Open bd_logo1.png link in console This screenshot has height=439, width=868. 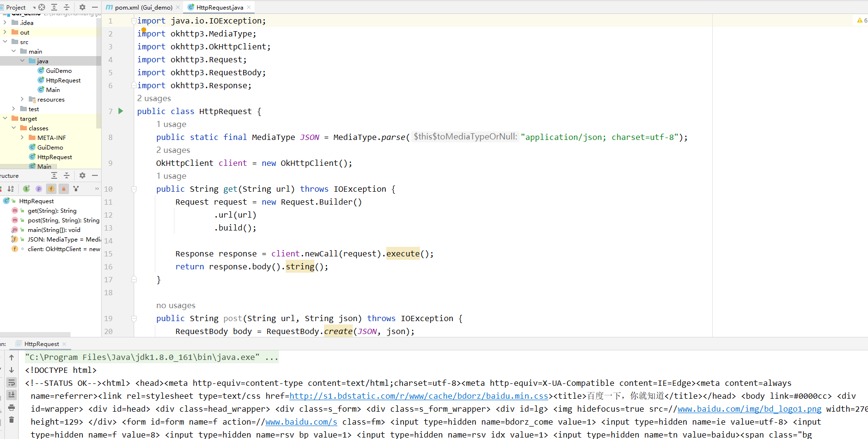(x=750, y=409)
